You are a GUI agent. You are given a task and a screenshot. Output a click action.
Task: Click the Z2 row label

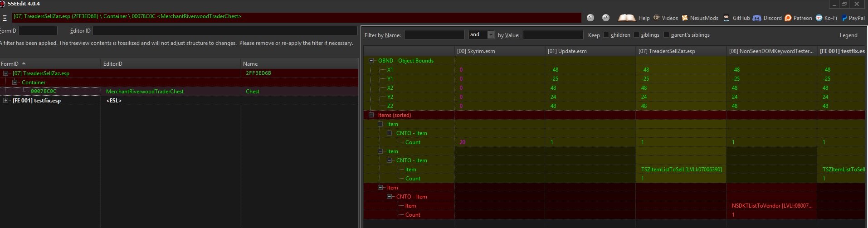click(390, 106)
